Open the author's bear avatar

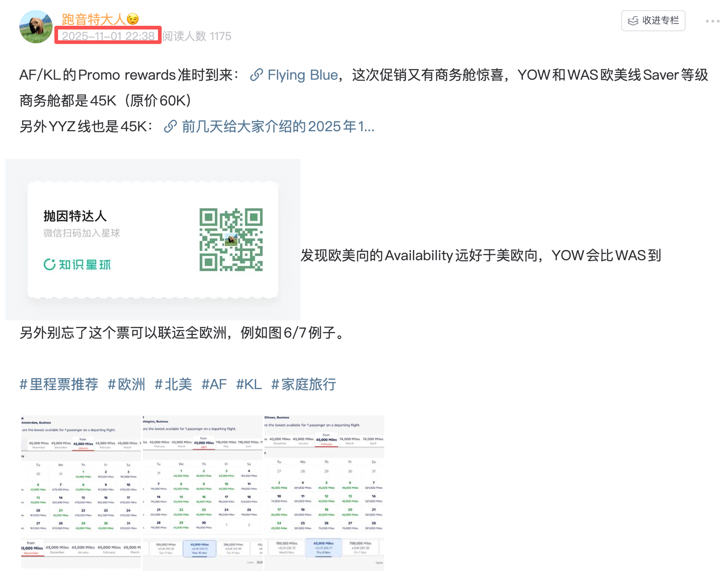(36, 27)
